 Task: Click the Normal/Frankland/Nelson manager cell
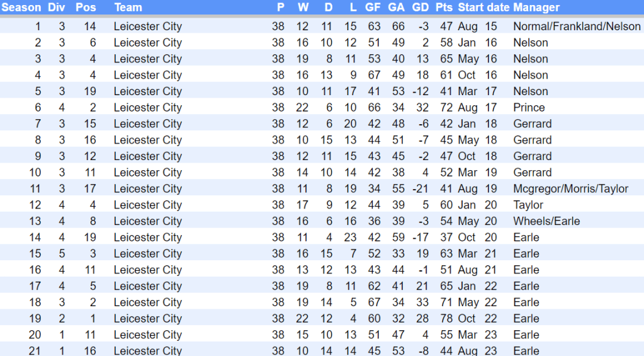click(577, 26)
